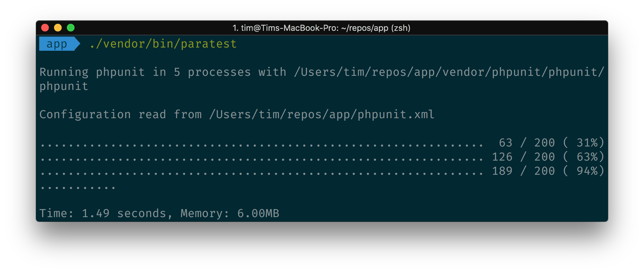Click the green maximize window button
Viewport: 644px width, 273px height.
(71, 28)
